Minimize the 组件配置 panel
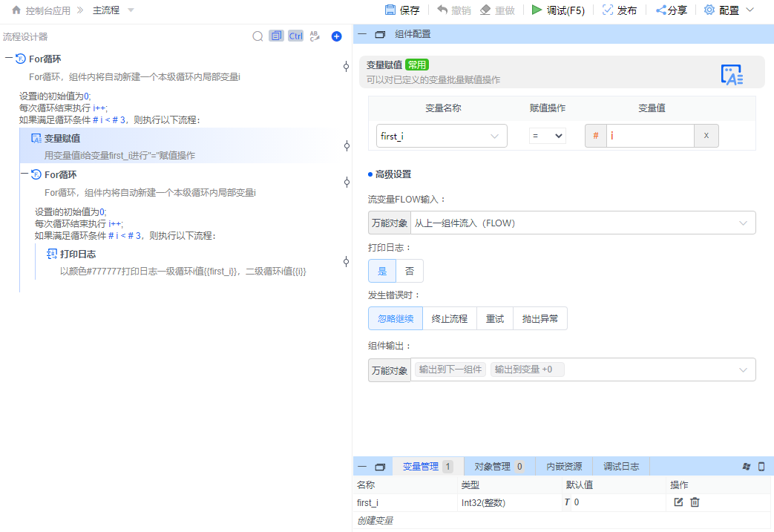This screenshot has width=774, height=532. pyautogui.click(x=362, y=34)
